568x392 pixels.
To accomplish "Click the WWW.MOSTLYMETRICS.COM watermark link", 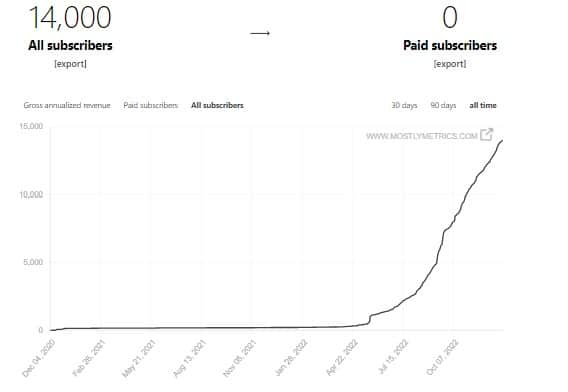I will pos(422,136).
